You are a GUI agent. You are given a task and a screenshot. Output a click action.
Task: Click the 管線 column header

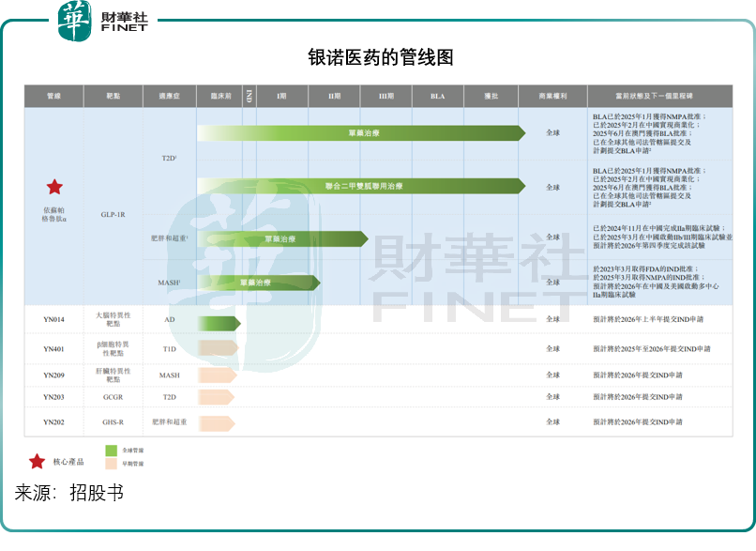click(54, 96)
